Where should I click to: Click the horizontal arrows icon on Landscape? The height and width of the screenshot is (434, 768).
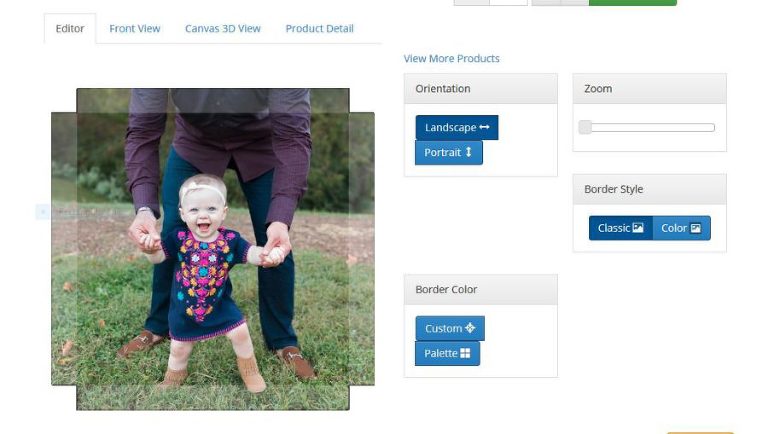pos(484,127)
